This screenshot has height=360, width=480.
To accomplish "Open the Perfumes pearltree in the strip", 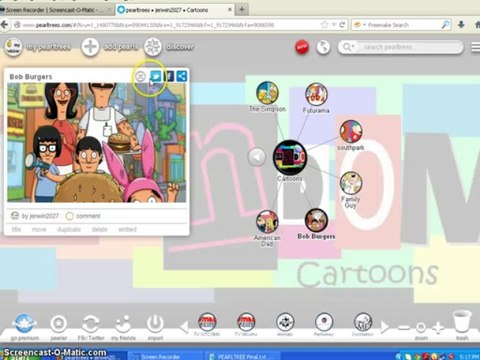I will pos(324,322).
